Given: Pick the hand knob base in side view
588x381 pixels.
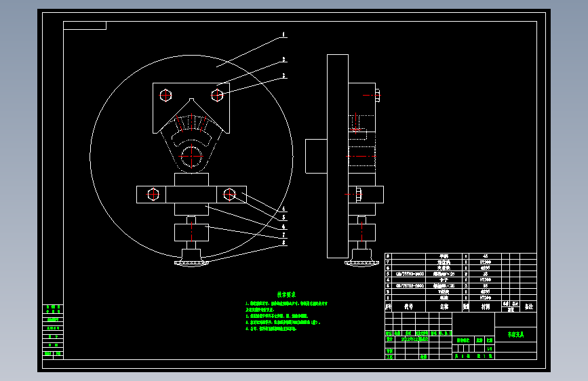Looking at the screenshot, I should click(x=362, y=262).
